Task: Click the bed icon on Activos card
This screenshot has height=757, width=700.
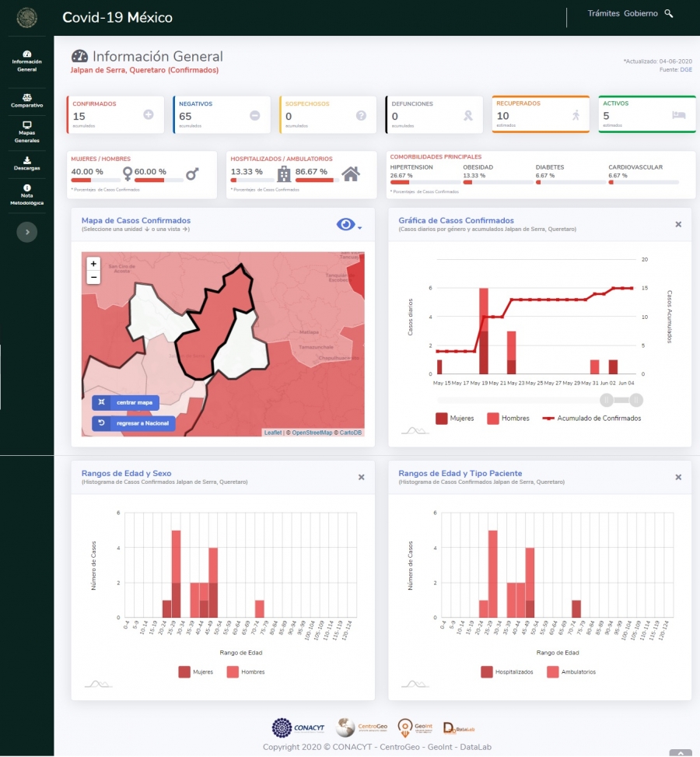Action: (678, 115)
